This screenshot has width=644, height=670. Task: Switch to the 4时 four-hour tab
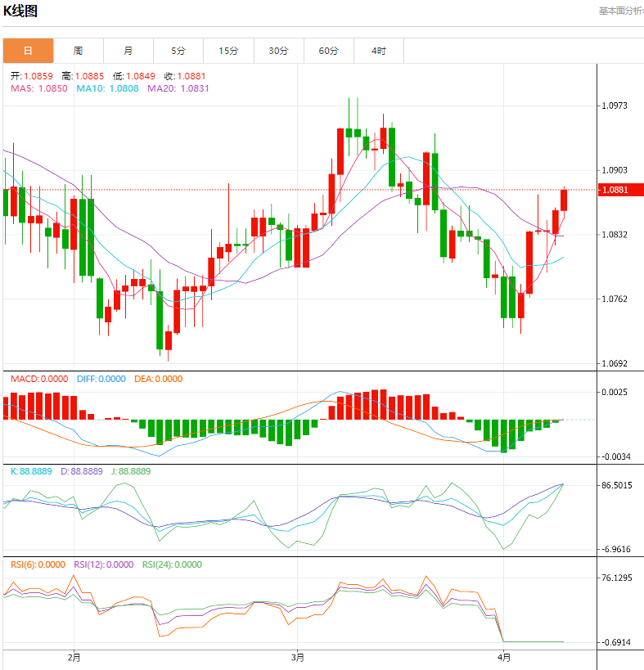coord(378,51)
